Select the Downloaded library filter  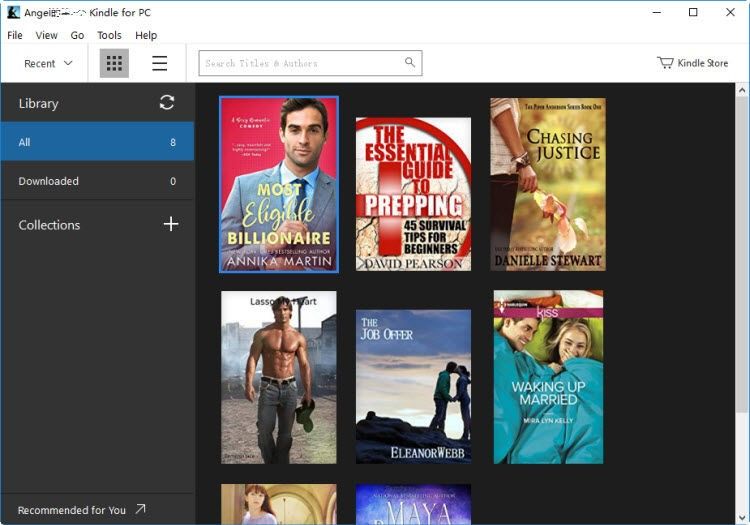coord(97,181)
